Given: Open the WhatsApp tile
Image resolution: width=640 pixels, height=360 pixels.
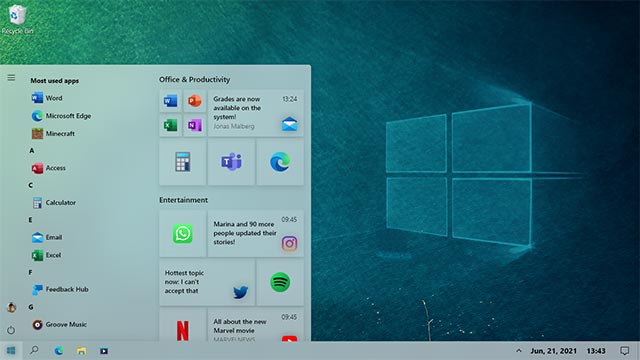Looking at the screenshot, I should 182,234.
